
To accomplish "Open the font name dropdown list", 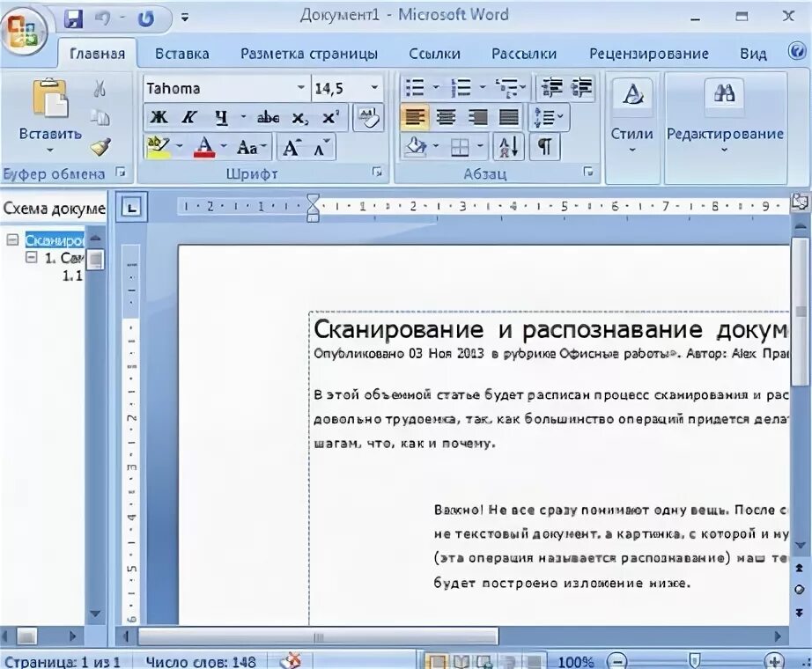I will tap(301, 88).
